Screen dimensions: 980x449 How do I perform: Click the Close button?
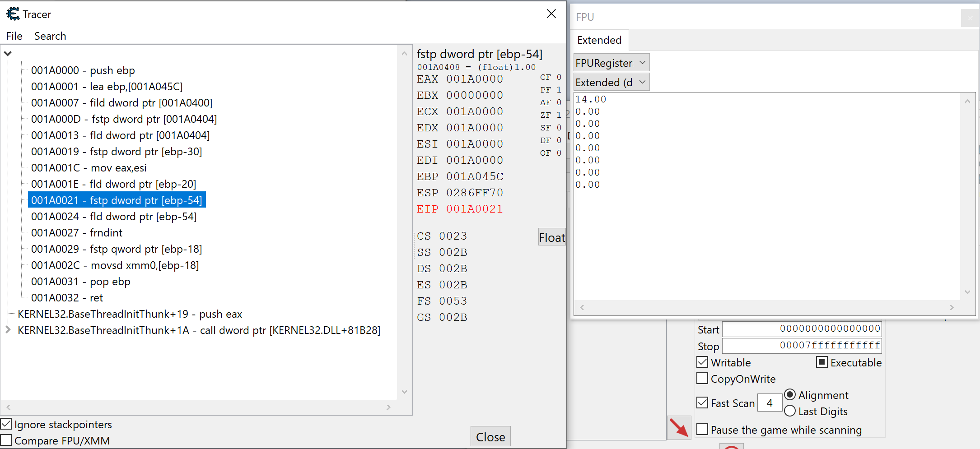click(490, 437)
